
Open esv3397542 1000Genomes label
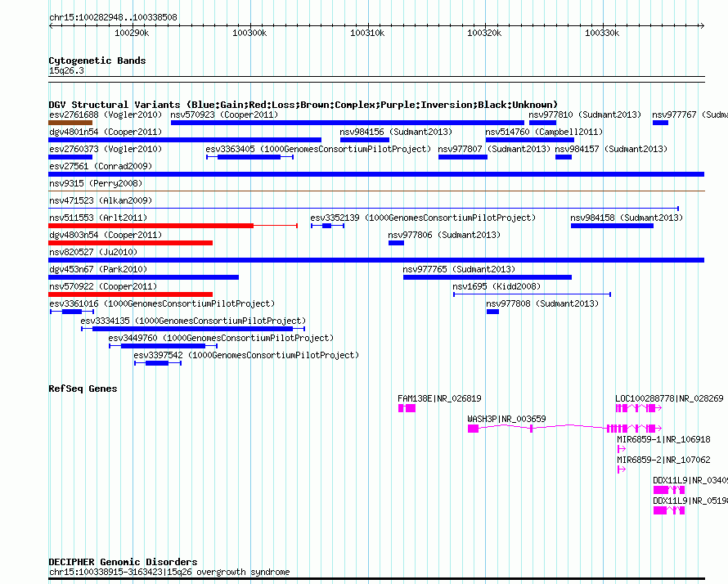[246, 355]
